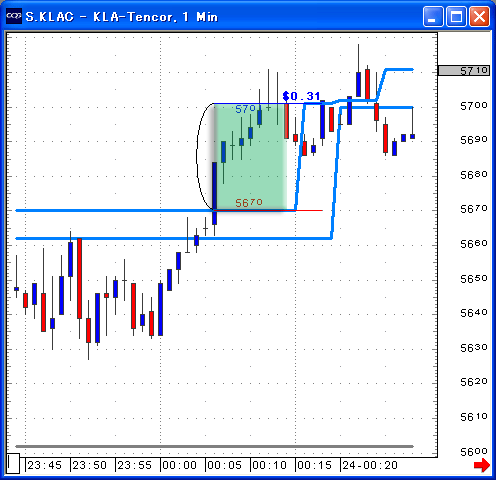Click the 00:15 time axis label
496x480 pixels.
point(315,465)
